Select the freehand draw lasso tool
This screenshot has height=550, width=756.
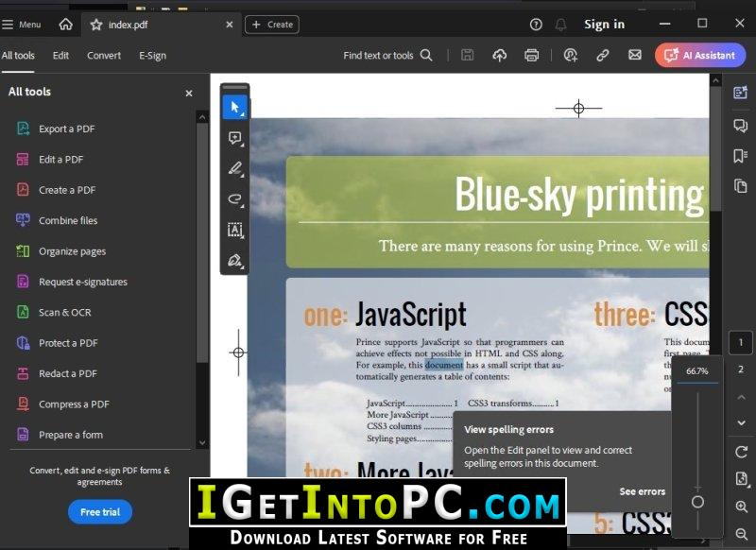point(234,199)
